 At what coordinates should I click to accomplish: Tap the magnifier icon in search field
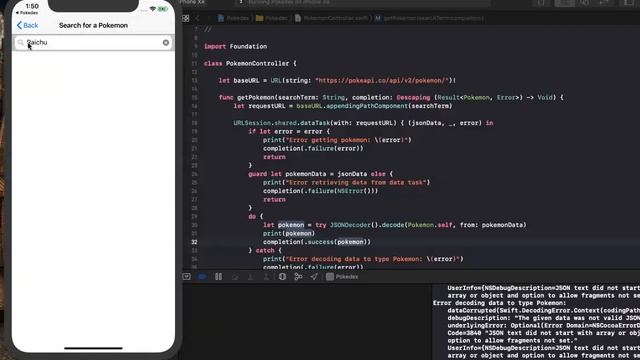coord(21,42)
